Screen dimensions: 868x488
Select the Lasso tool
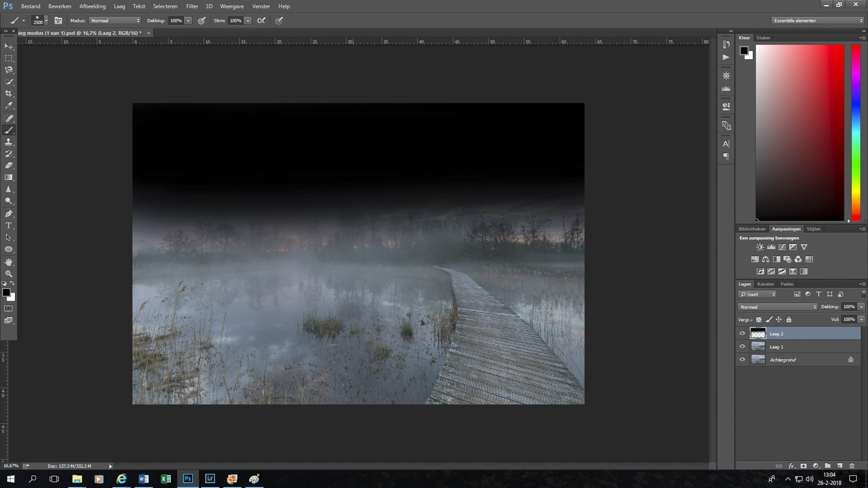(x=9, y=70)
